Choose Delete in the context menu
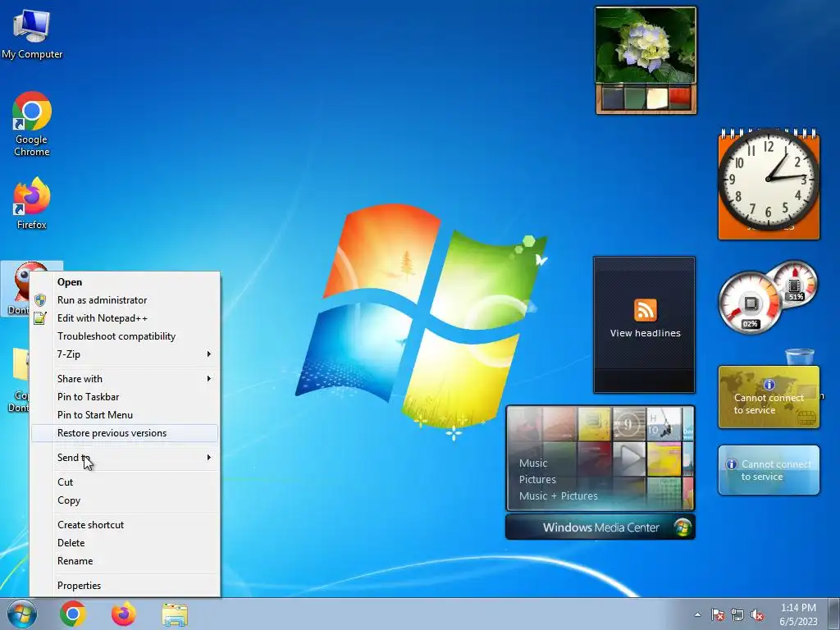The image size is (840, 630). click(x=125, y=543)
